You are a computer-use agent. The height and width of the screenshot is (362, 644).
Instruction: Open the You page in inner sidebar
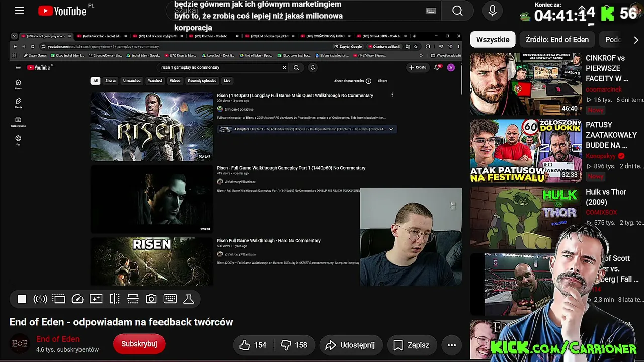point(18,140)
